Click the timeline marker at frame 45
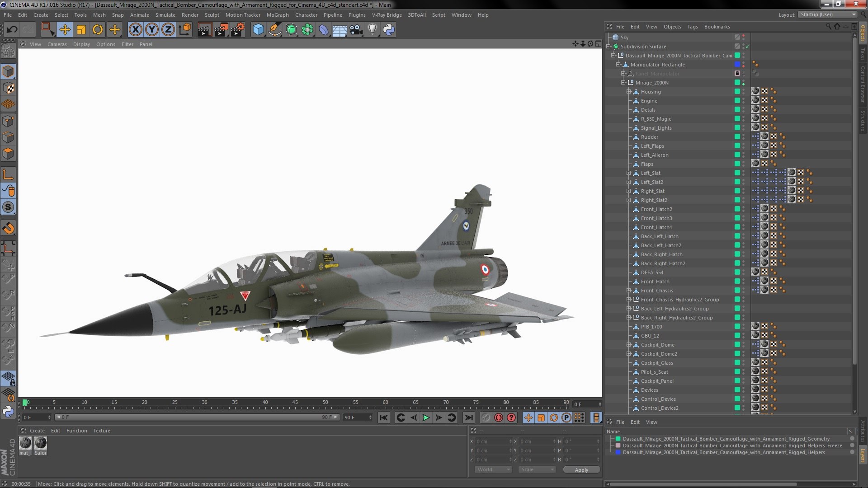 295,403
